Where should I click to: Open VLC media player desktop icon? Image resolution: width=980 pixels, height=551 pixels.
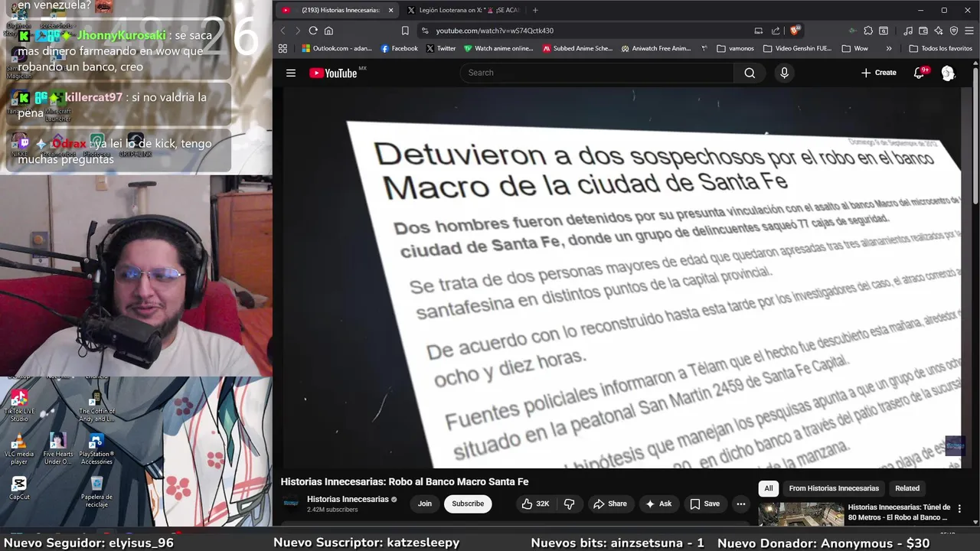[x=19, y=448]
